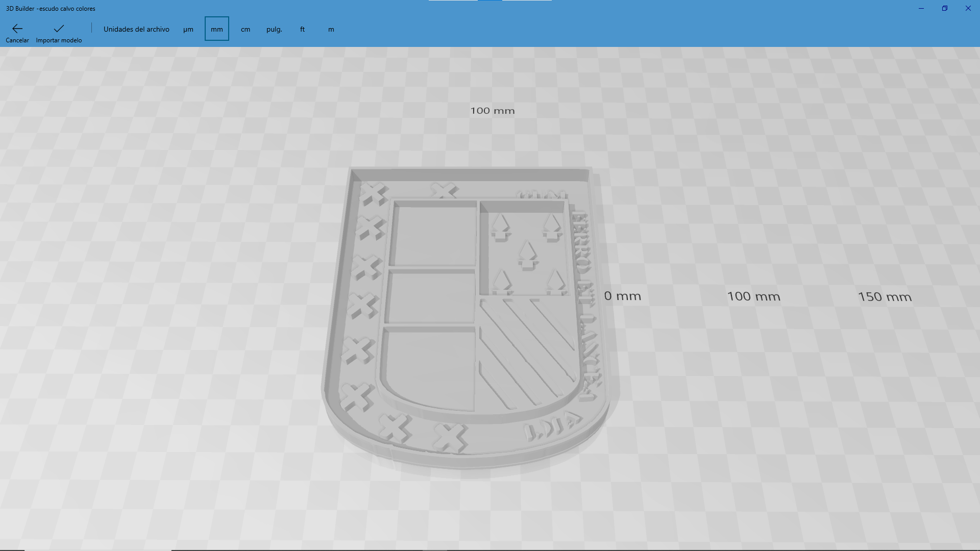This screenshot has height=551, width=980.
Task: Choose pulg. as file units
Action: point(274,30)
